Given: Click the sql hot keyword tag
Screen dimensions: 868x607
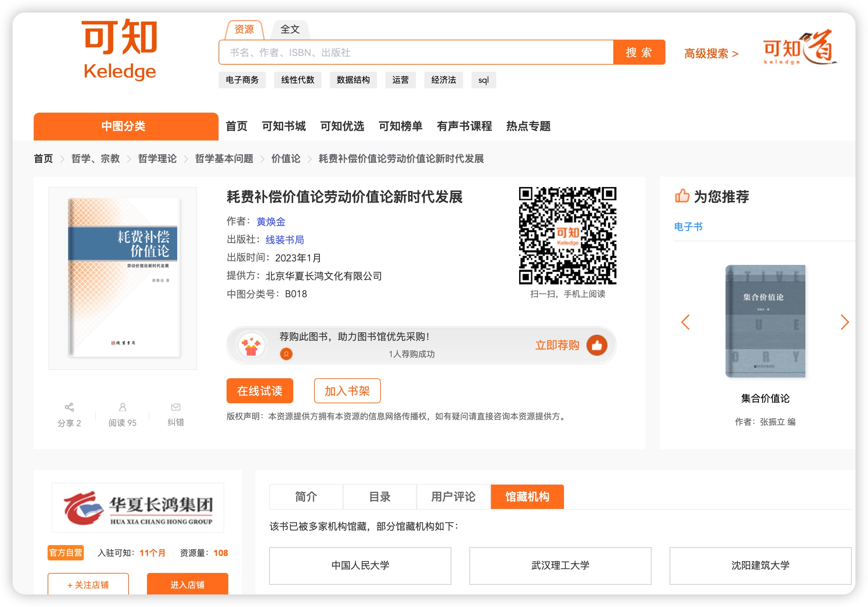Looking at the screenshot, I should click(x=484, y=80).
